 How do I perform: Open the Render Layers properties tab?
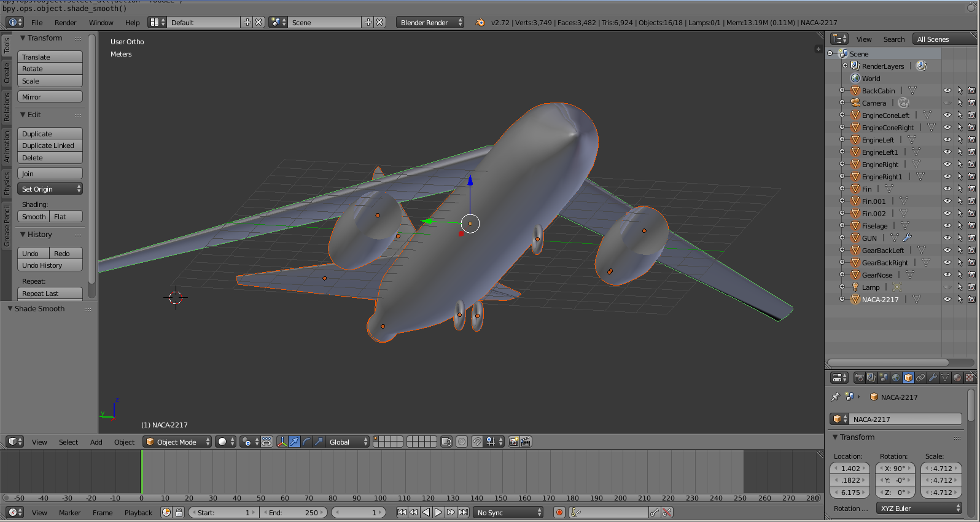[871, 378]
